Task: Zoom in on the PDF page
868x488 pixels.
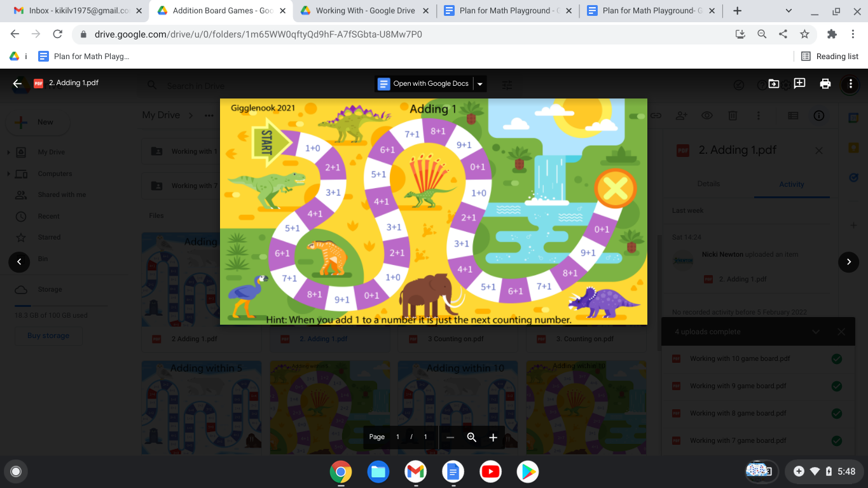Action: [493, 437]
